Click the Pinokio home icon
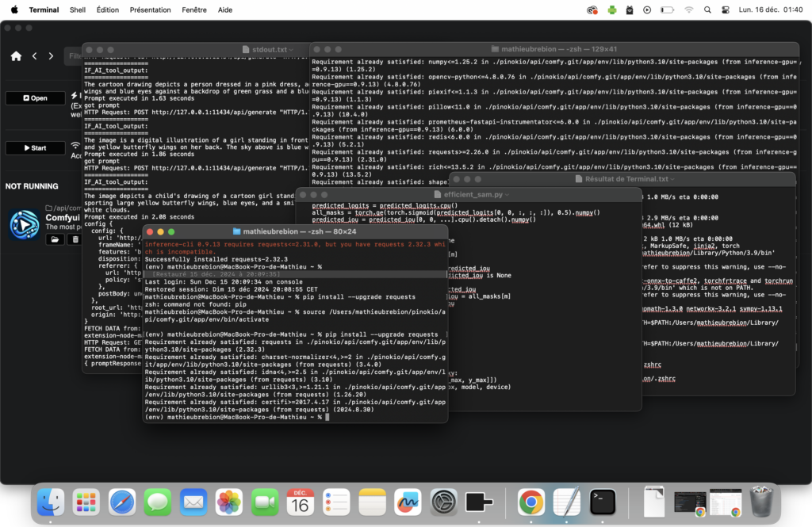The width and height of the screenshot is (812, 527). tap(16, 56)
